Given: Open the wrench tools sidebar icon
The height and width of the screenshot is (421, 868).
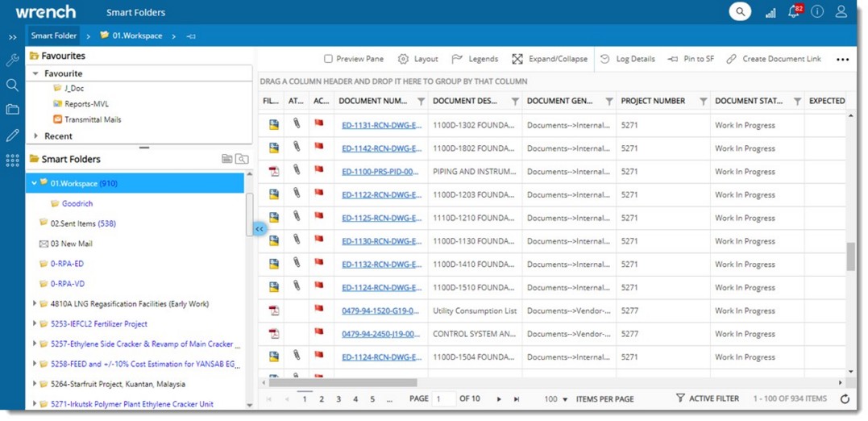Looking at the screenshot, I should [12, 60].
